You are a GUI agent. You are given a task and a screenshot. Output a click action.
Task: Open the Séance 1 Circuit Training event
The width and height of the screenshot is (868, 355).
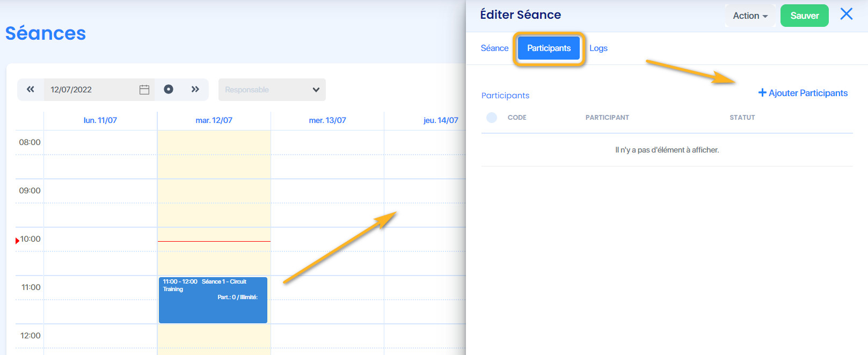coord(213,300)
